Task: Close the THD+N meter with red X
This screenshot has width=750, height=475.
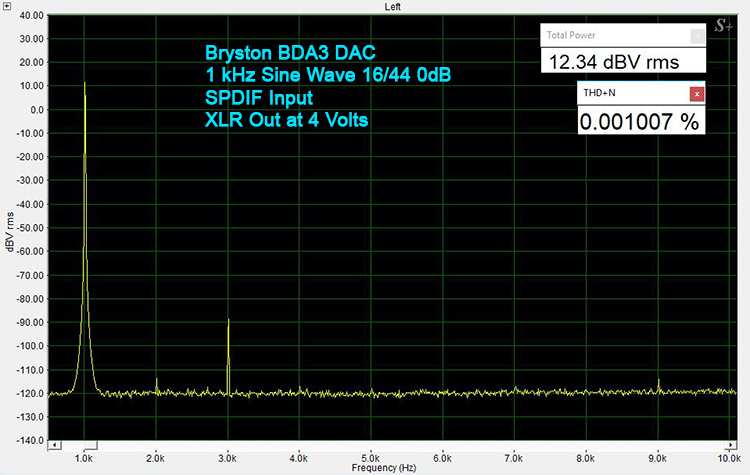Action: tap(697, 93)
